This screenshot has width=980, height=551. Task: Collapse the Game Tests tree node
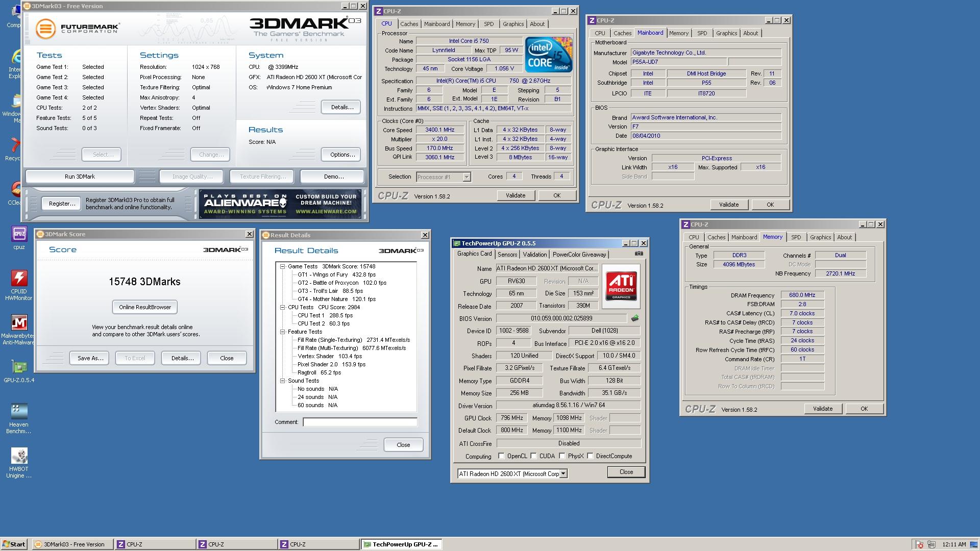pyautogui.click(x=282, y=266)
